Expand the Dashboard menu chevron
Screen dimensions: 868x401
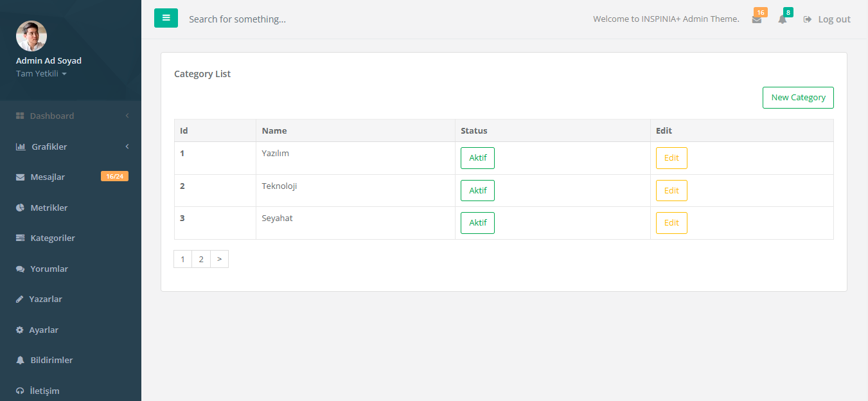point(127,116)
